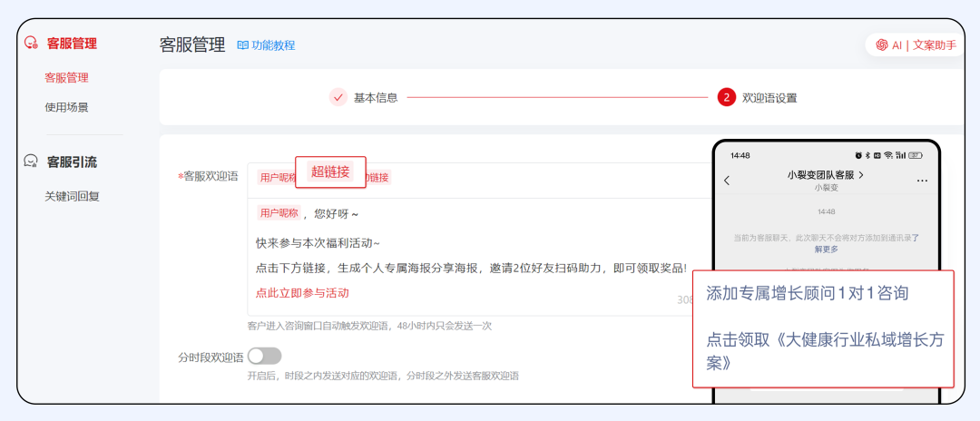The width and height of the screenshot is (980, 421).
Task: Insert the 用户昵称 tag from toolbar
Action: 276,178
